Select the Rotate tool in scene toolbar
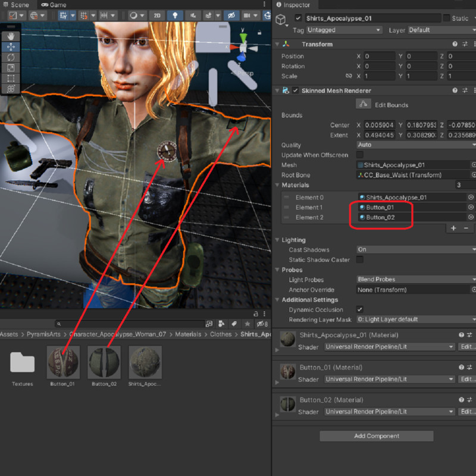The height and width of the screenshot is (476, 476). click(x=11, y=57)
